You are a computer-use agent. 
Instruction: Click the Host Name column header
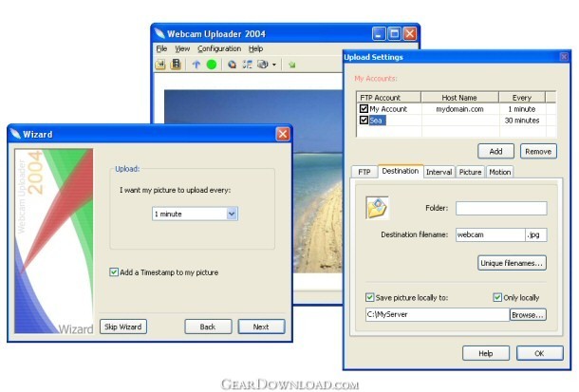(459, 98)
